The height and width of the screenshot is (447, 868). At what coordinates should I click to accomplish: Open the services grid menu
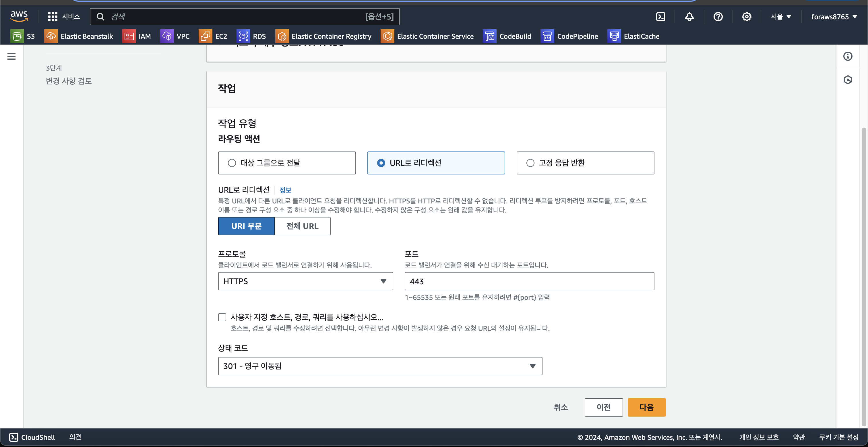click(53, 17)
